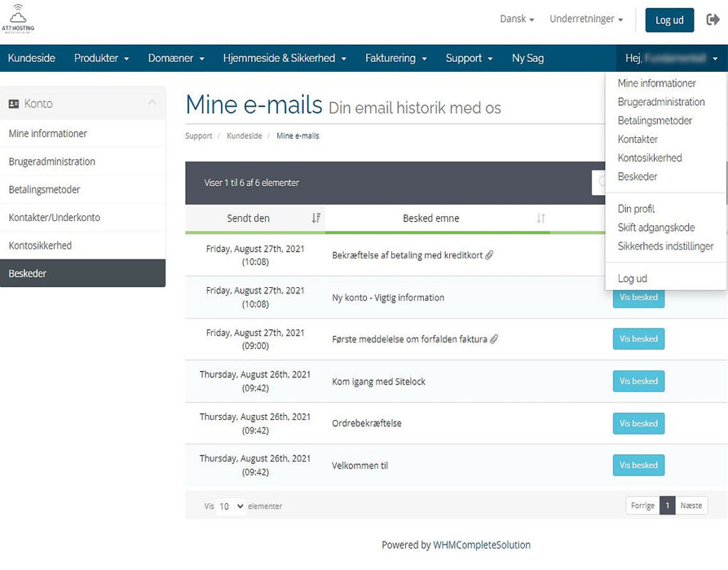Click the Besked emne sort arrows

541,218
